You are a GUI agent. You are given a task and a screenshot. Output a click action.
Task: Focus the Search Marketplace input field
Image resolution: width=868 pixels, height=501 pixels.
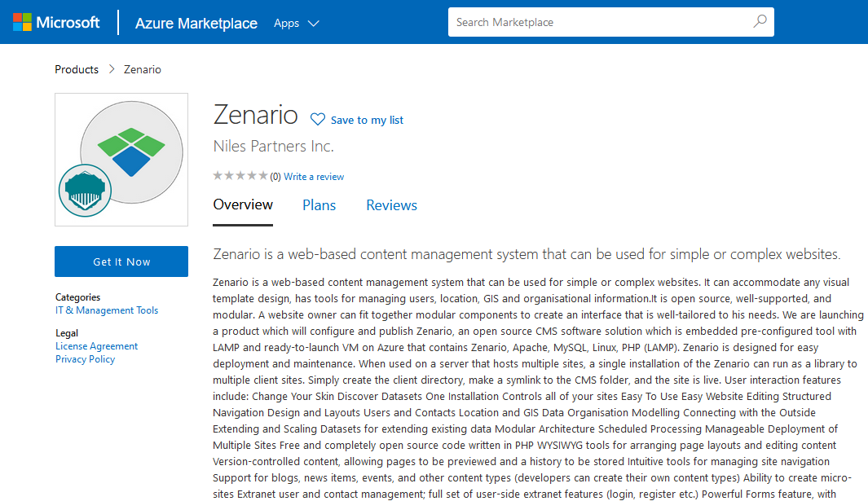click(x=599, y=22)
